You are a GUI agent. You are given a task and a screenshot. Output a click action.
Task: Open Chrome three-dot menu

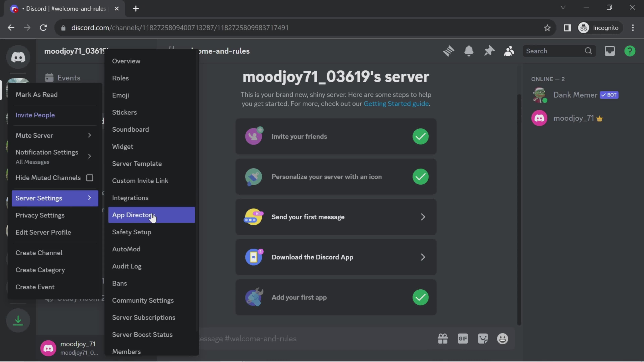(x=633, y=28)
